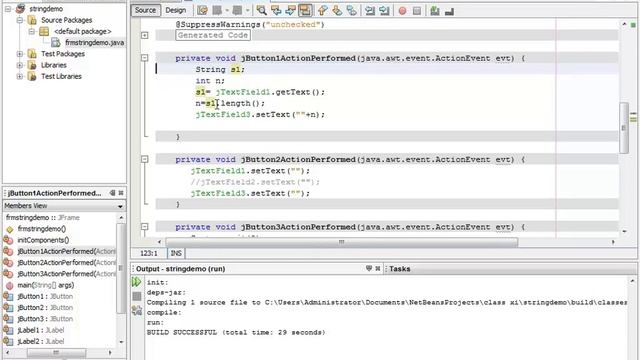Image resolution: width=640 pixels, height=360 pixels.
Task: Switch to Source editor view
Action: click(x=145, y=10)
